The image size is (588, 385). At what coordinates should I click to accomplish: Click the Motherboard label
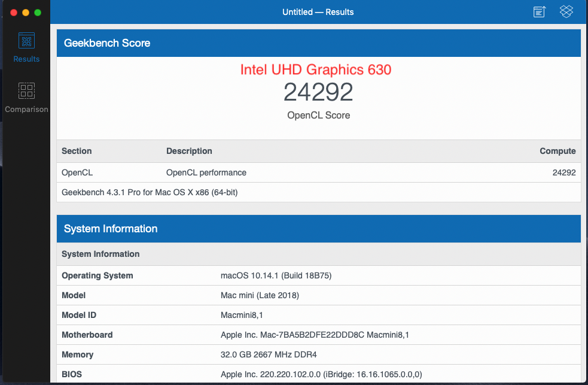87,335
